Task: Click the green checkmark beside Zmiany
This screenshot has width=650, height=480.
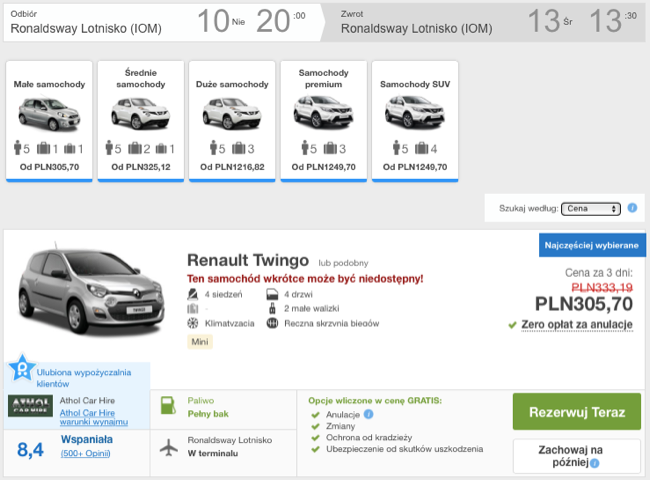Action: (315, 426)
